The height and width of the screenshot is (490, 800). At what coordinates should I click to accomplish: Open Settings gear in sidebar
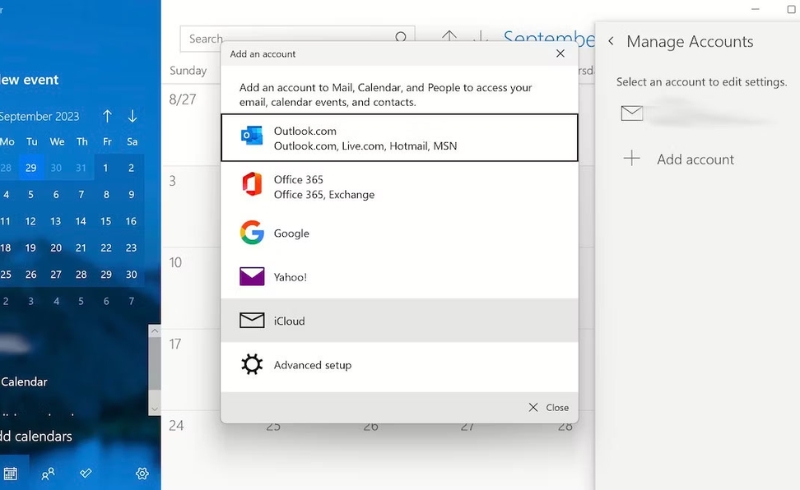142,473
